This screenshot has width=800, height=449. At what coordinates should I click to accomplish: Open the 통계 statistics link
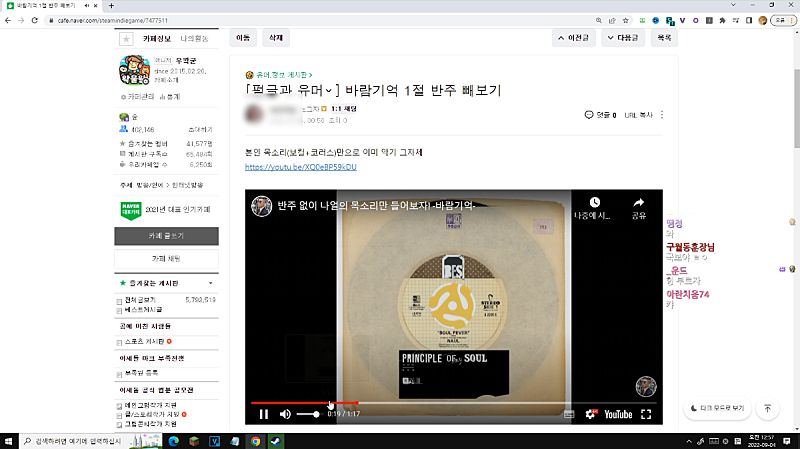(170, 96)
